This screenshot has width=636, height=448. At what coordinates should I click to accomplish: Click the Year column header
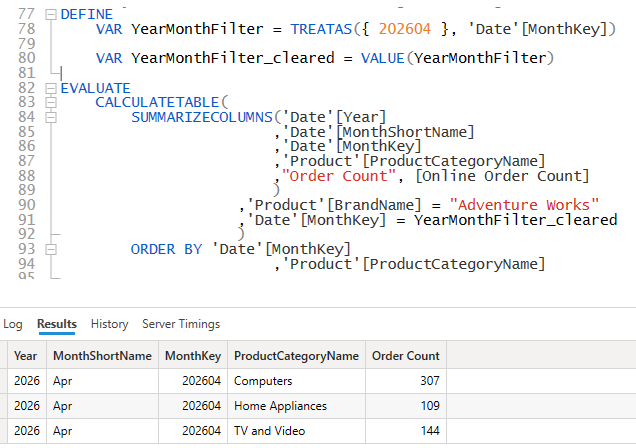pos(27,356)
